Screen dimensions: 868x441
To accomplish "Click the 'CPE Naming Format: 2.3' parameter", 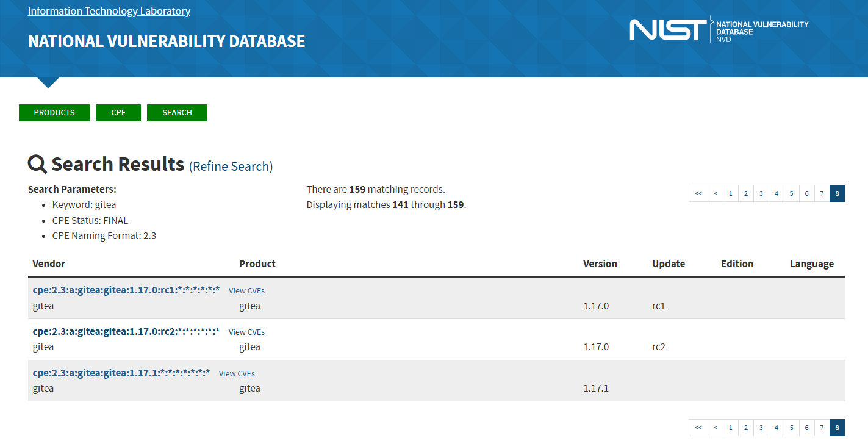I will [104, 236].
